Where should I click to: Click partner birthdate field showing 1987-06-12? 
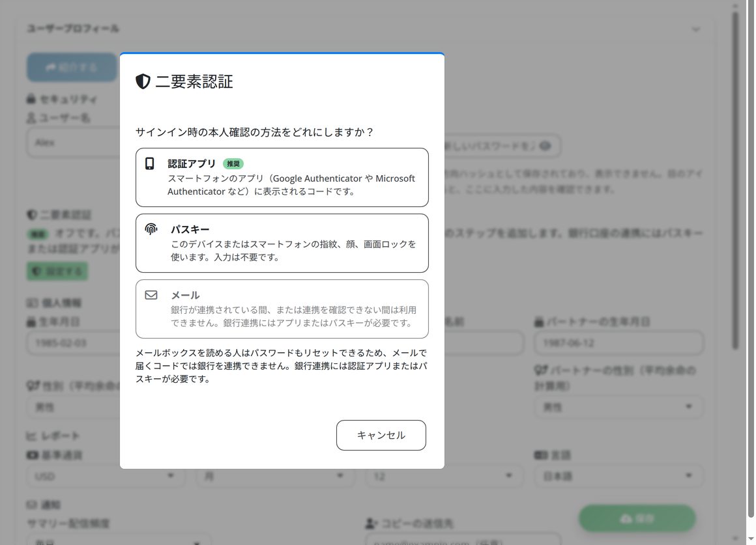618,343
